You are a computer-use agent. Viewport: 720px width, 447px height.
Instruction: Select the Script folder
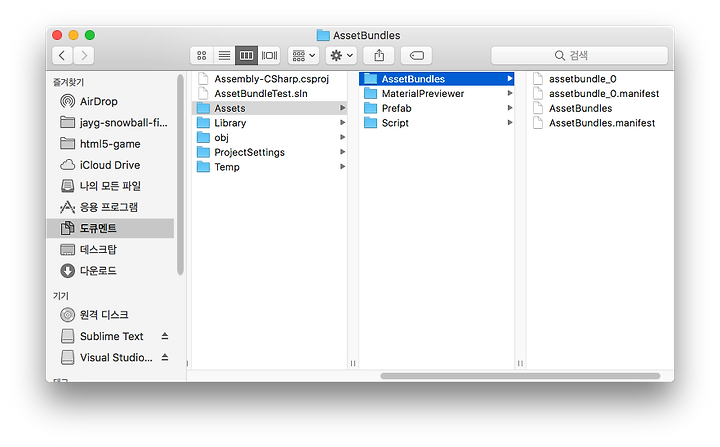(436, 123)
